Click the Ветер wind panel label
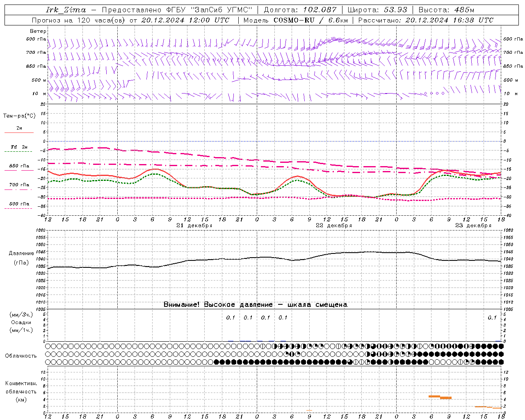The width and height of the screenshot is (525, 420). (38, 31)
